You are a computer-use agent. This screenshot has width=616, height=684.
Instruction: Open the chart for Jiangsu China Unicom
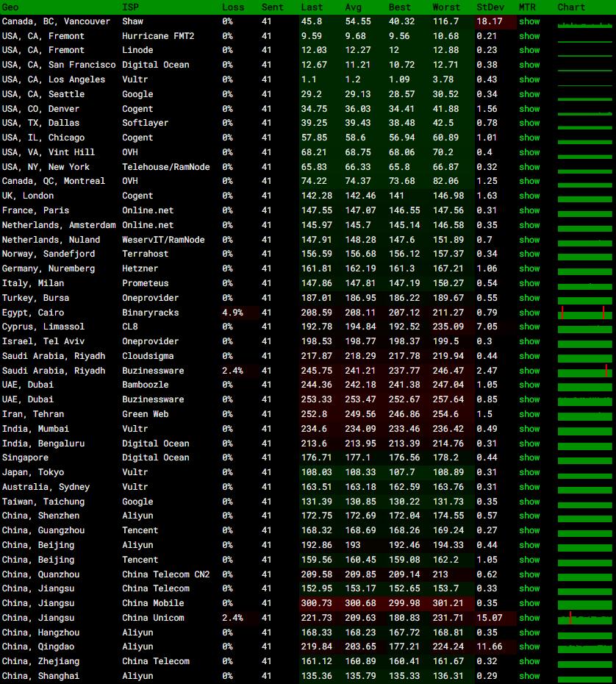(x=584, y=618)
